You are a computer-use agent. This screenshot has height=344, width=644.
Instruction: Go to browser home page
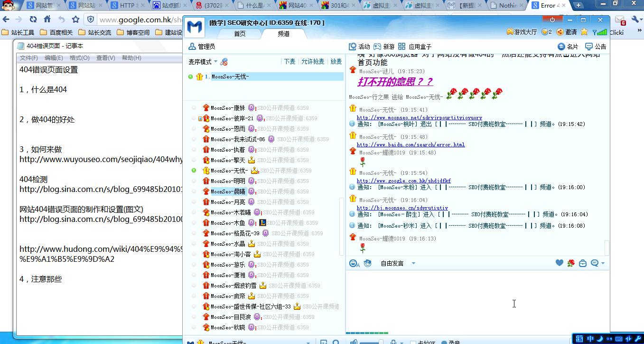[47, 19]
